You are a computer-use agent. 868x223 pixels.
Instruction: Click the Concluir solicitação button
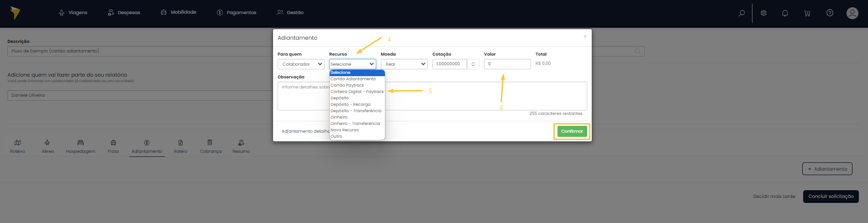point(831,197)
